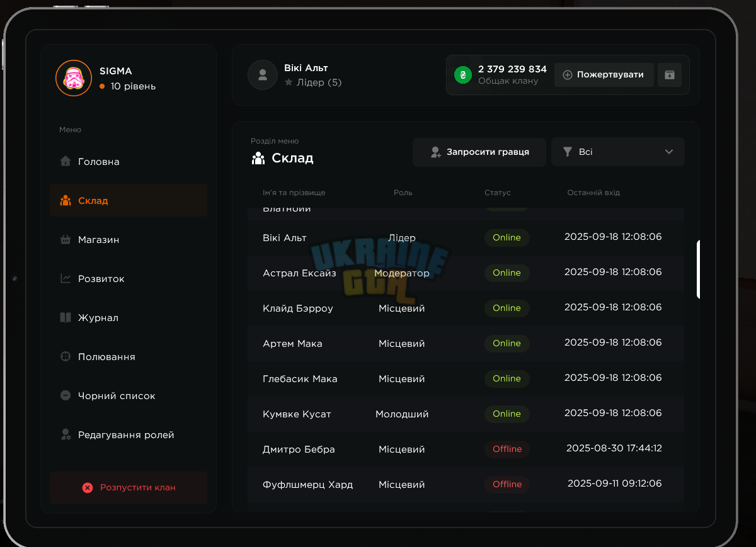The width and height of the screenshot is (756, 547).
Task: Click the green hryvnia currency icon
Action: (463, 75)
